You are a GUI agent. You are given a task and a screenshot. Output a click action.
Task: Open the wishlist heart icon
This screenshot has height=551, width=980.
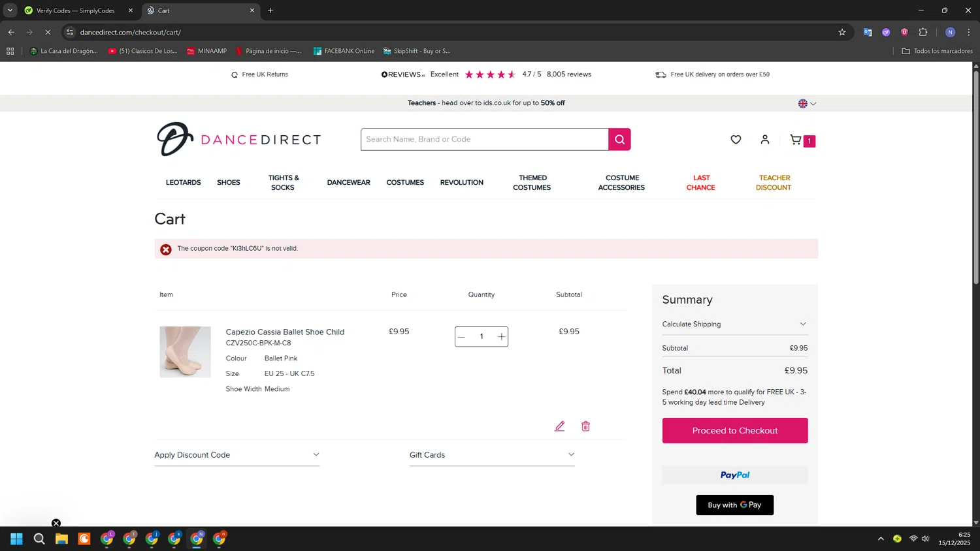click(736, 139)
